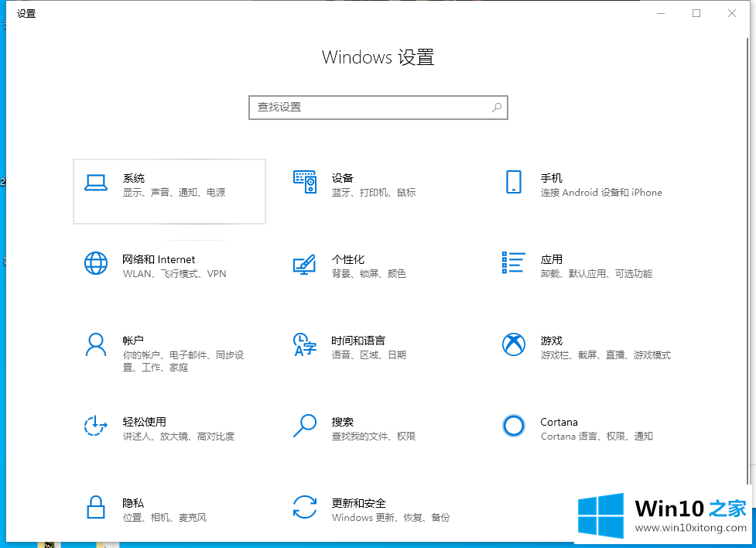Click the 更新和安全 refresh arrows icon
This screenshot has width=756, height=548.
tap(305, 507)
